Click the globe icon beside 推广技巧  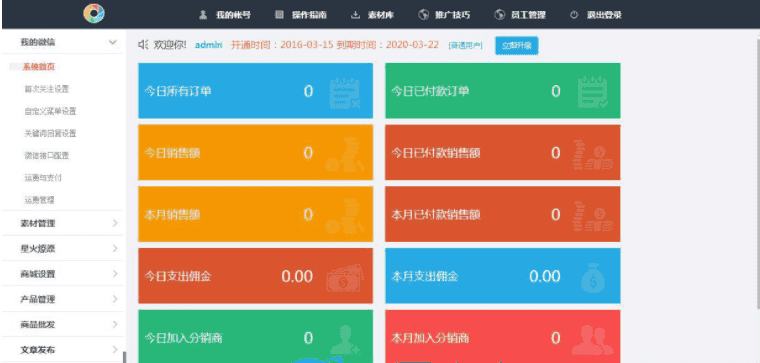tap(424, 15)
